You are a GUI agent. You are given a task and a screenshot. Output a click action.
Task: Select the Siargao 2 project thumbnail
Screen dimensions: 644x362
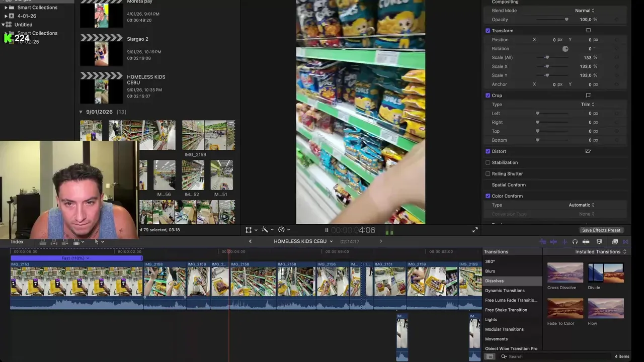tap(101, 54)
